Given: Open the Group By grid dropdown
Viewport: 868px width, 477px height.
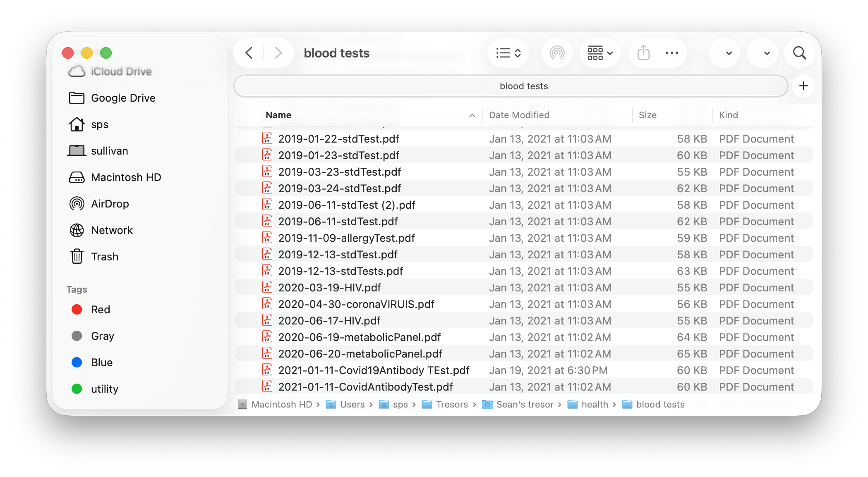Looking at the screenshot, I should point(600,53).
